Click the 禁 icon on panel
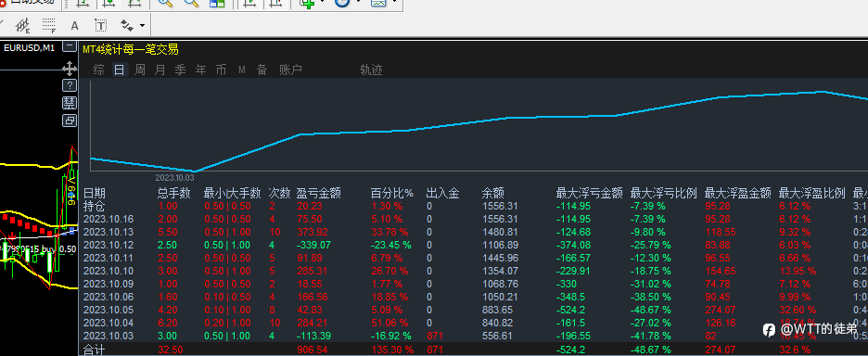 click(x=70, y=102)
